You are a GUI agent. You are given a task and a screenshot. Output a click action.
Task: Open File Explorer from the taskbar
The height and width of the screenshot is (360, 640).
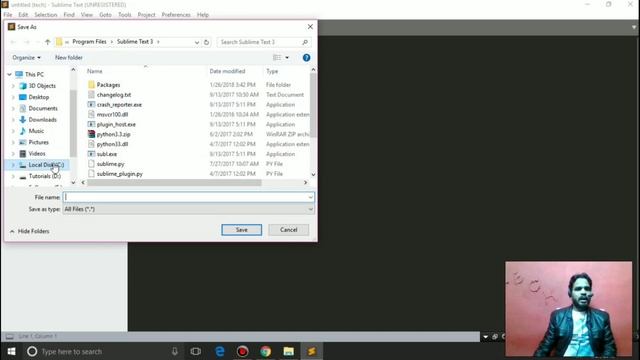[289, 351]
